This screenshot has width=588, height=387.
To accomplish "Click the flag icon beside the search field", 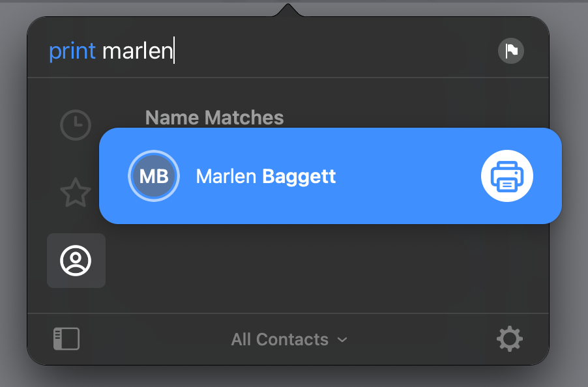I will click(x=510, y=51).
